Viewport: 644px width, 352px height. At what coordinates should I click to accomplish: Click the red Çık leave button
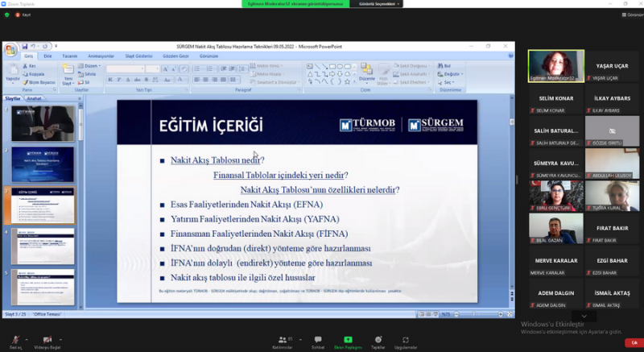[x=634, y=342]
